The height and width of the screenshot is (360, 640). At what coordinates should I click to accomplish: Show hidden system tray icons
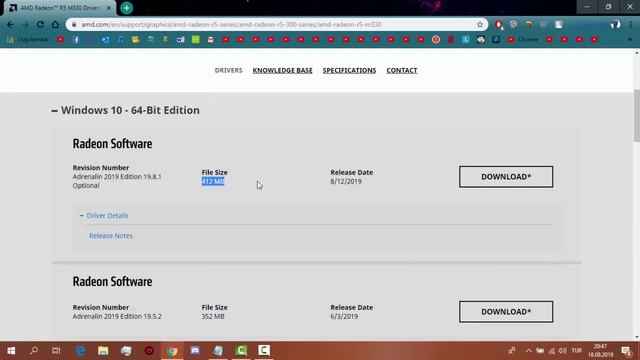[529, 351]
